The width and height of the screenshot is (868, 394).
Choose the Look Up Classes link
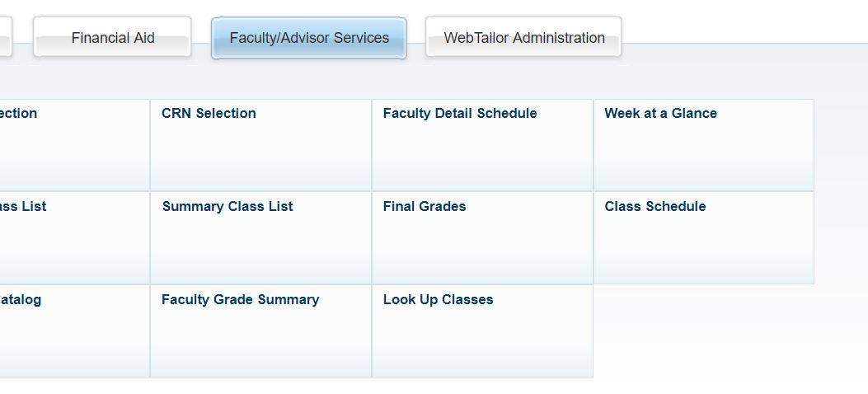[438, 300]
